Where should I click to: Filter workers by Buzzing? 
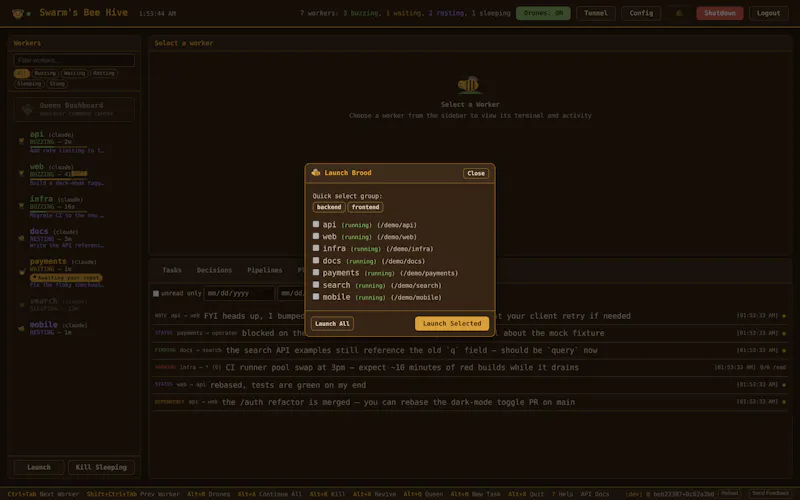45,73
